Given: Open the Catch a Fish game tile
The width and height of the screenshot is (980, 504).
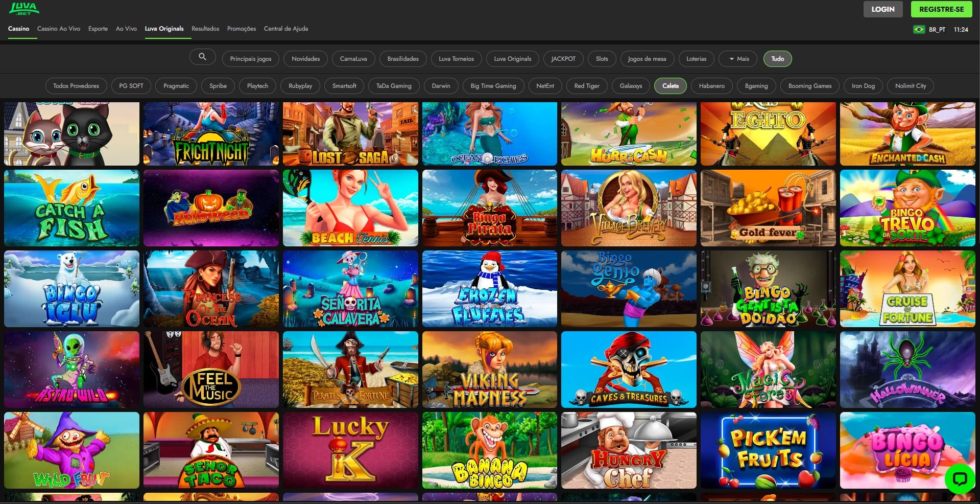Looking at the screenshot, I should coord(71,209).
